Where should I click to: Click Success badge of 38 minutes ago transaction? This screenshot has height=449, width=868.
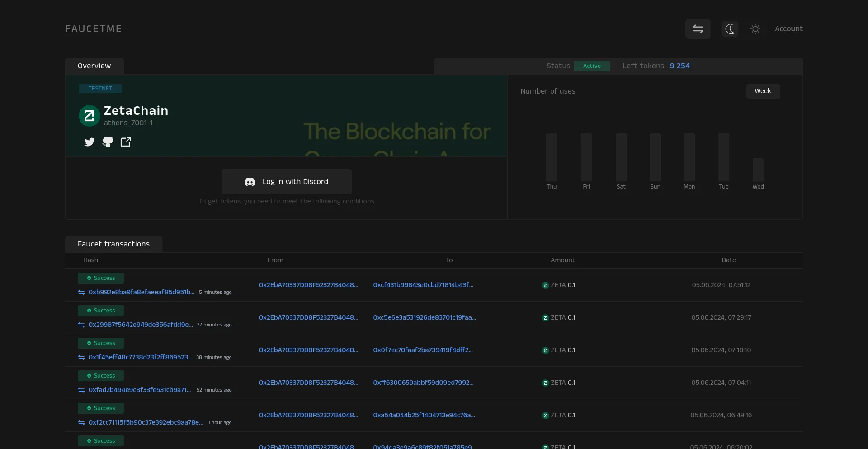101,343
